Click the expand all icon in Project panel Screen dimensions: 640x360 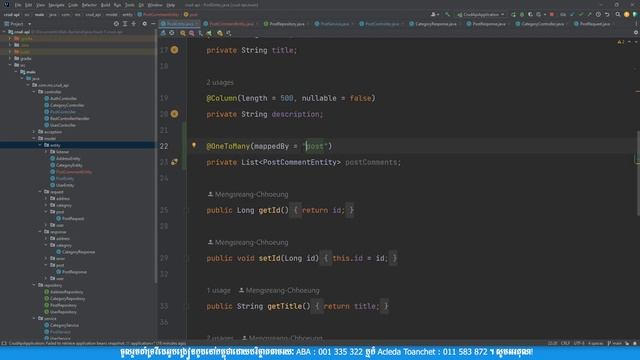pos(125,24)
